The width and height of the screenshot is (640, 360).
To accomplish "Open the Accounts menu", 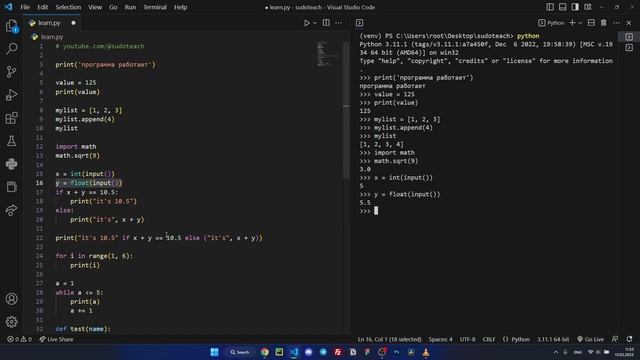I will pyautogui.click(x=11, y=299).
